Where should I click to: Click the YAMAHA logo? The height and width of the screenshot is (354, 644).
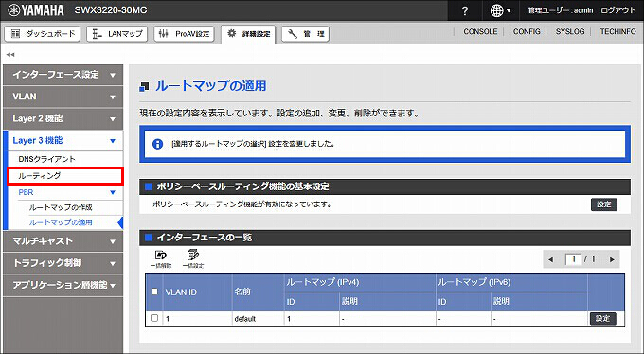click(x=36, y=10)
